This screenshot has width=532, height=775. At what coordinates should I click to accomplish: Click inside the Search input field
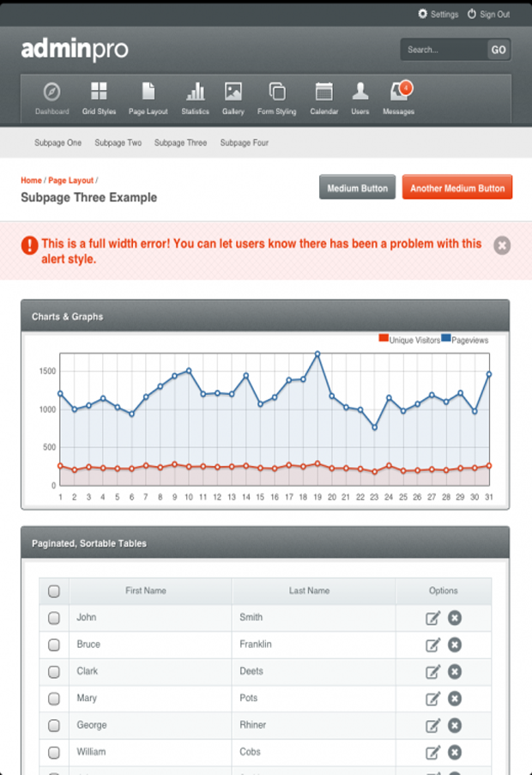(x=443, y=50)
